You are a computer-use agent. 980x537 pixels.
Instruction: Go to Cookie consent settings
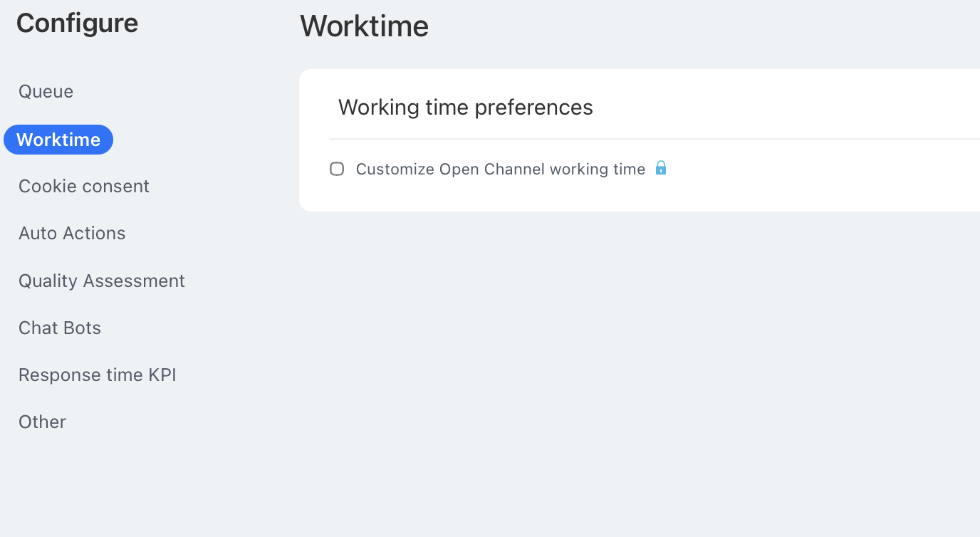(x=84, y=187)
